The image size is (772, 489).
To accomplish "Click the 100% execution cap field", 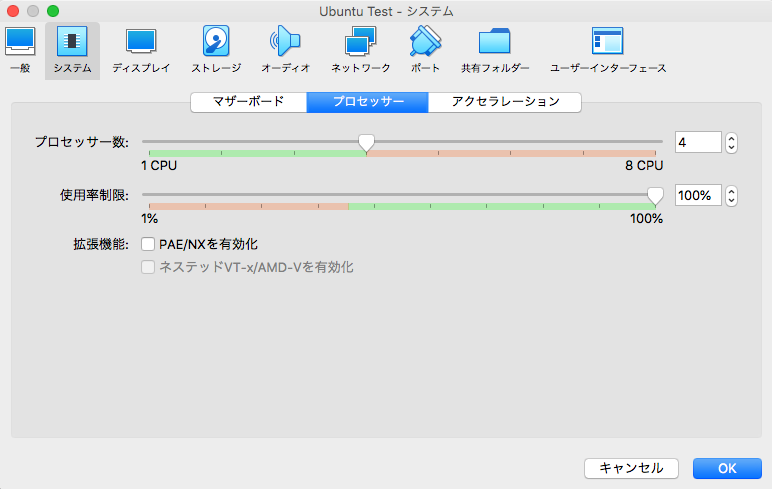I will tap(698, 196).
